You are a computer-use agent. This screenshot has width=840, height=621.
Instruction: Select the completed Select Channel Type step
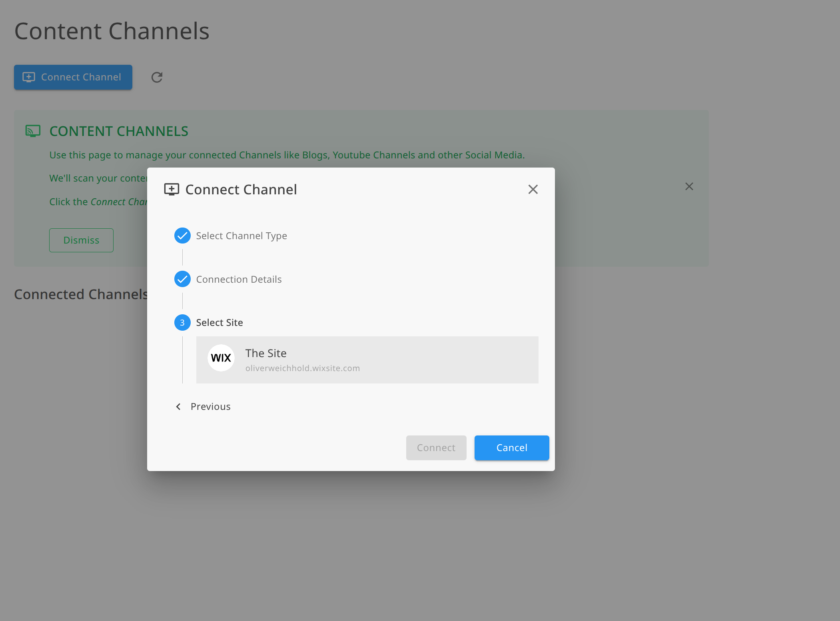[x=241, y=236]
